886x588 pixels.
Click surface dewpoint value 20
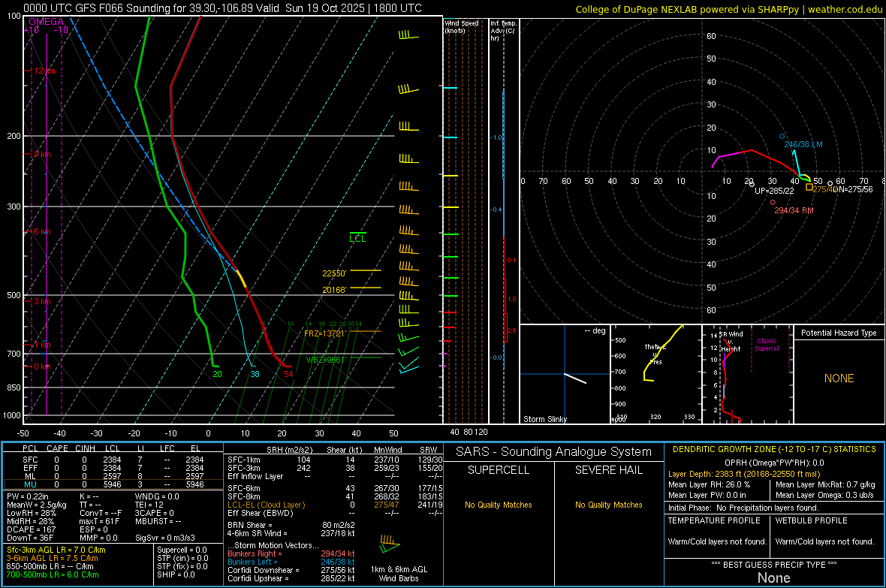click(x=217, y=374)
